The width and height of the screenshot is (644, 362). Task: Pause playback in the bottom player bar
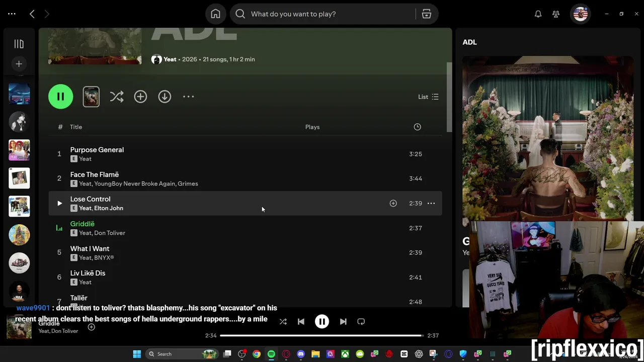(322, 322)
